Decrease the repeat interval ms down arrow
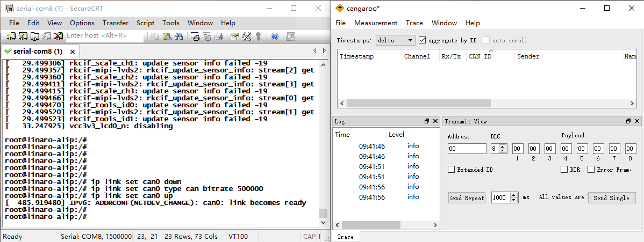Viewport: 644px width, 242px height. coord(514,200)
